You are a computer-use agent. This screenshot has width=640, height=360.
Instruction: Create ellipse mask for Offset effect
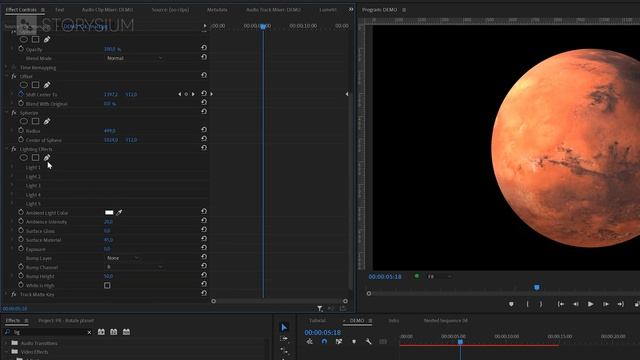[x=24, y=85]
